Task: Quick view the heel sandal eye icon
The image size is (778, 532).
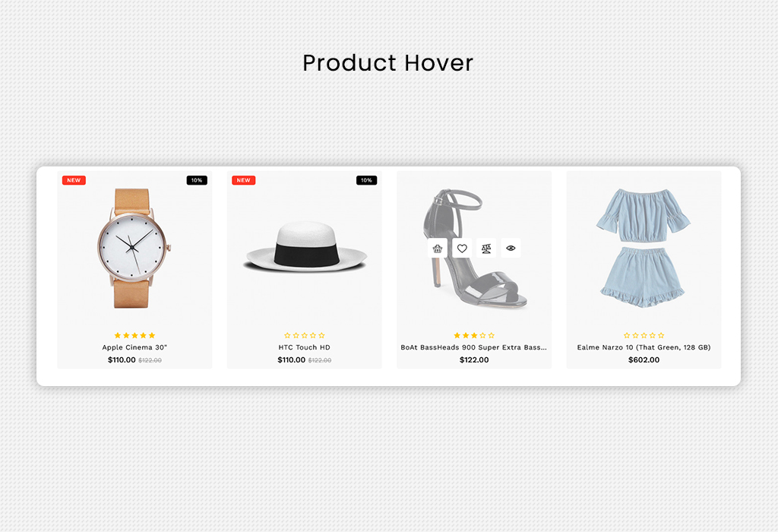Action: tap(511, 248)
